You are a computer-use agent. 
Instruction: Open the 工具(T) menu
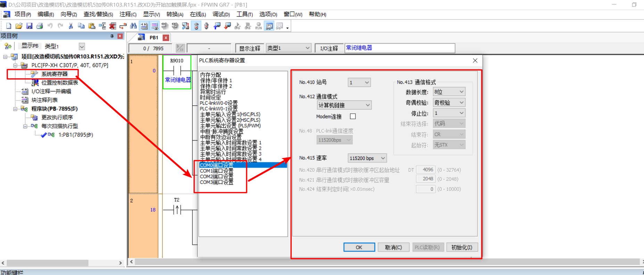(244, 14)
